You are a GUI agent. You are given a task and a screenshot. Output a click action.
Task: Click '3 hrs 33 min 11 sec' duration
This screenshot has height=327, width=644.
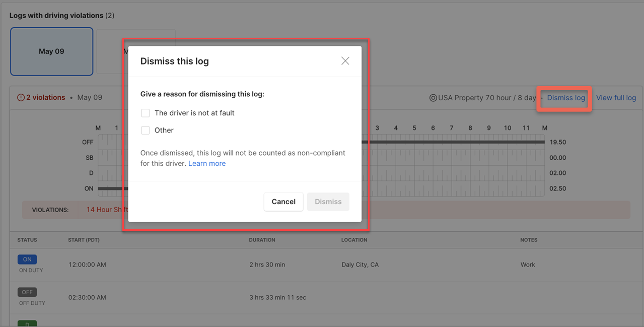(x=277, y=297)
